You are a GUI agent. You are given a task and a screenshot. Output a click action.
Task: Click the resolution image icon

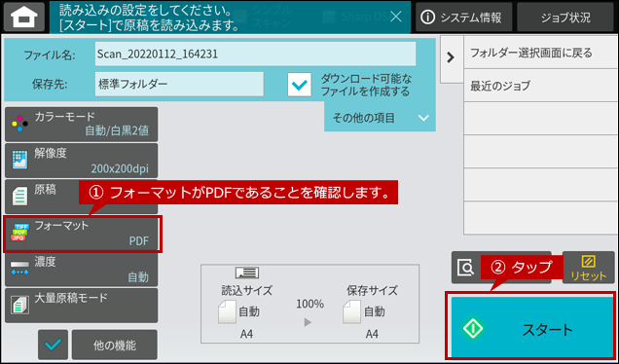click(x=19, y=160)
